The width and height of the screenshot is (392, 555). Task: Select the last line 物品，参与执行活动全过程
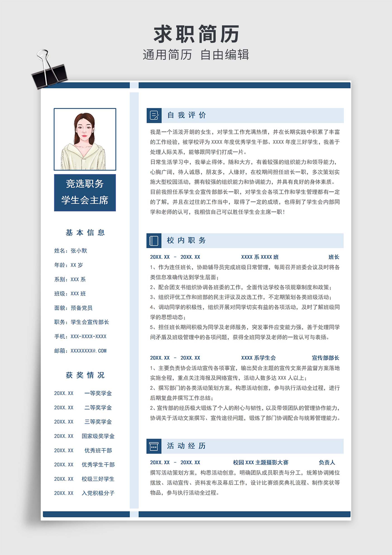(184, 493)
